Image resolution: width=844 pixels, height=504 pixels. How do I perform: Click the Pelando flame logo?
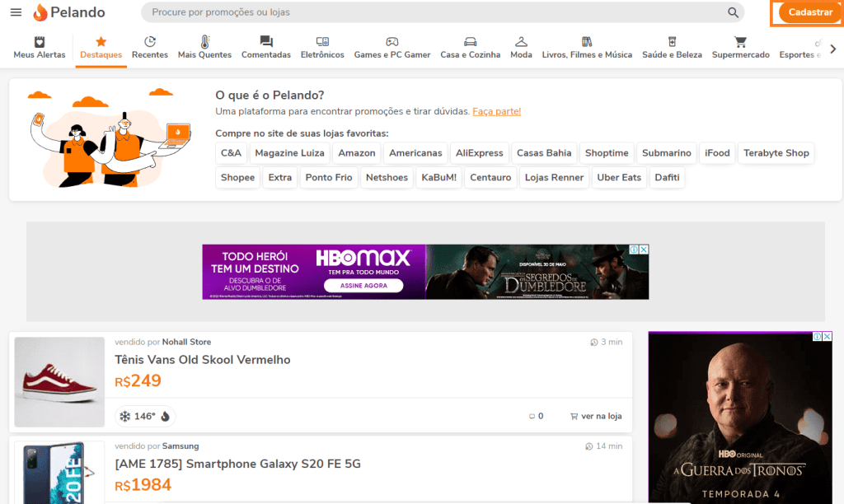pyautogui.click(x=40, y=12)
